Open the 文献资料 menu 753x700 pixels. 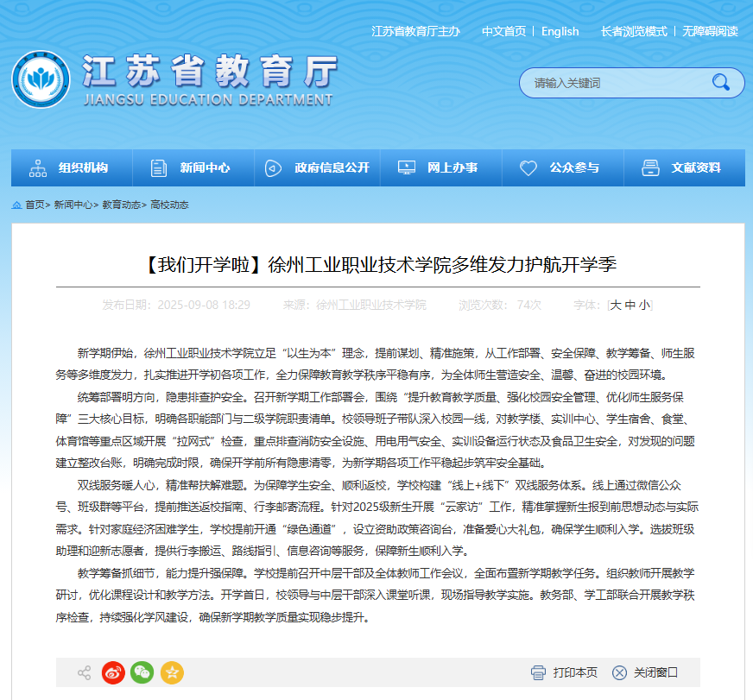[684, 167]
